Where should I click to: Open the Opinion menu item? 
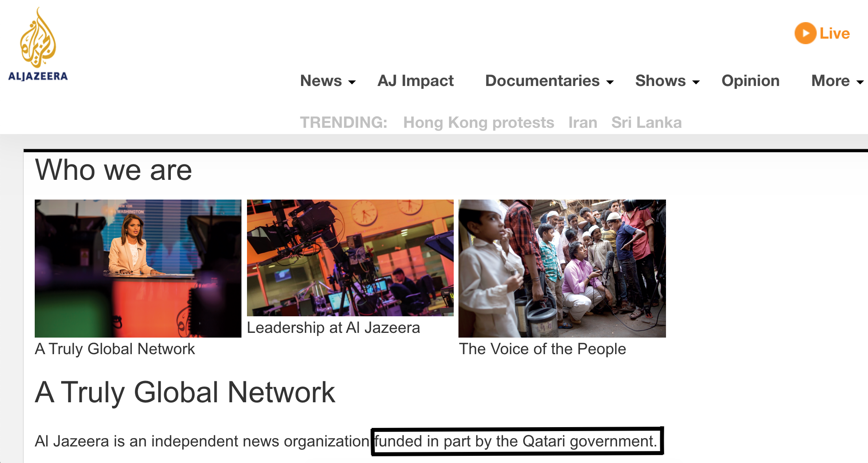click(750, 81)
